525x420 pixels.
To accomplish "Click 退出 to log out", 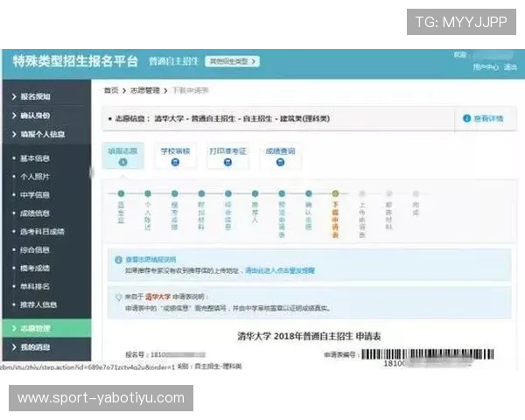I will click(510, 67).
